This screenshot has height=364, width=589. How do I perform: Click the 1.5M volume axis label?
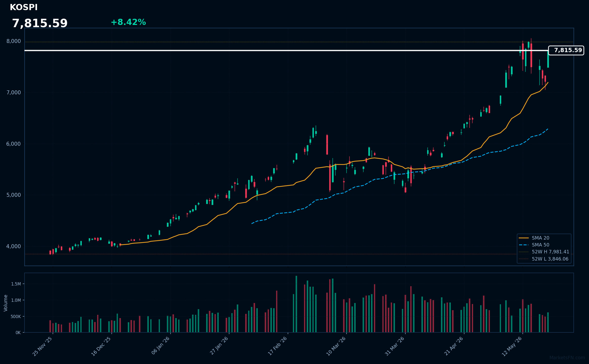pos(16,284)
